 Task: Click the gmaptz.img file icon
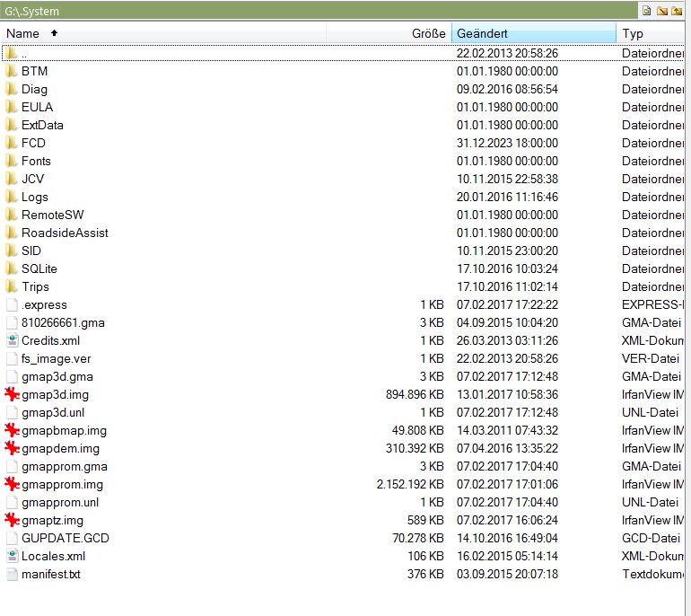[x=12, y=520]
